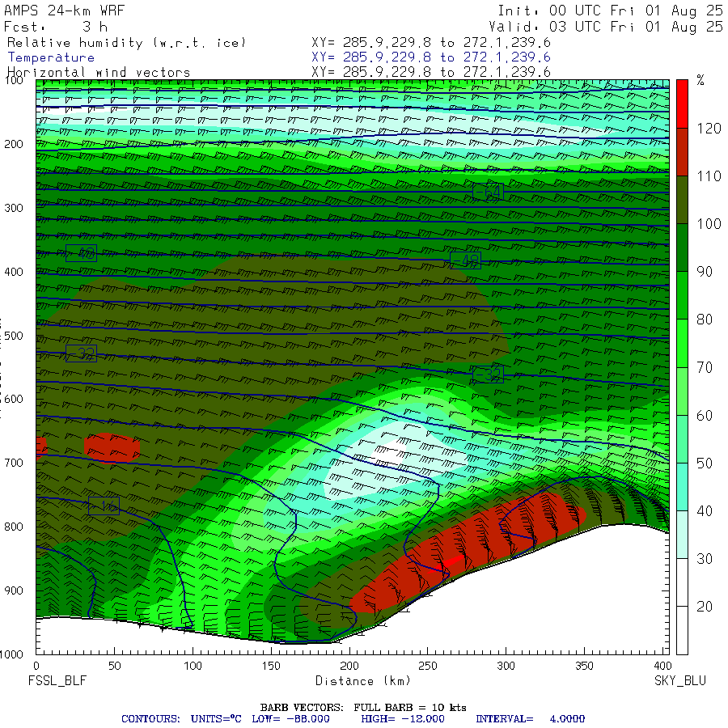Click the colorbar value label '70'
728x728 pixels.
click(705, 368)
